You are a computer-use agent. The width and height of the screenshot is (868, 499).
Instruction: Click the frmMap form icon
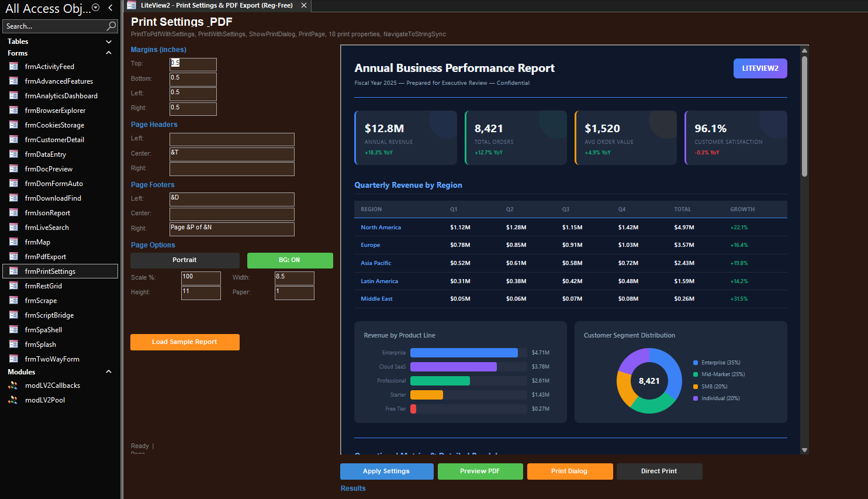click(x=13, y=242)
